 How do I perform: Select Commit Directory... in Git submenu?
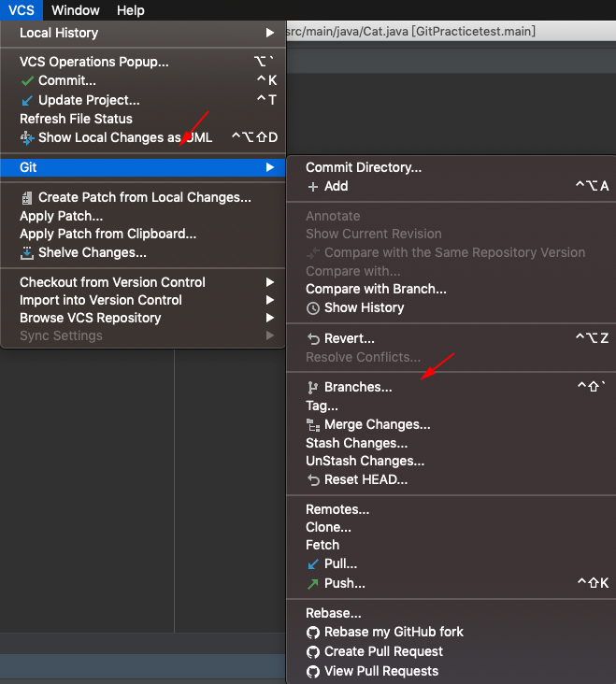pos(451,167)
